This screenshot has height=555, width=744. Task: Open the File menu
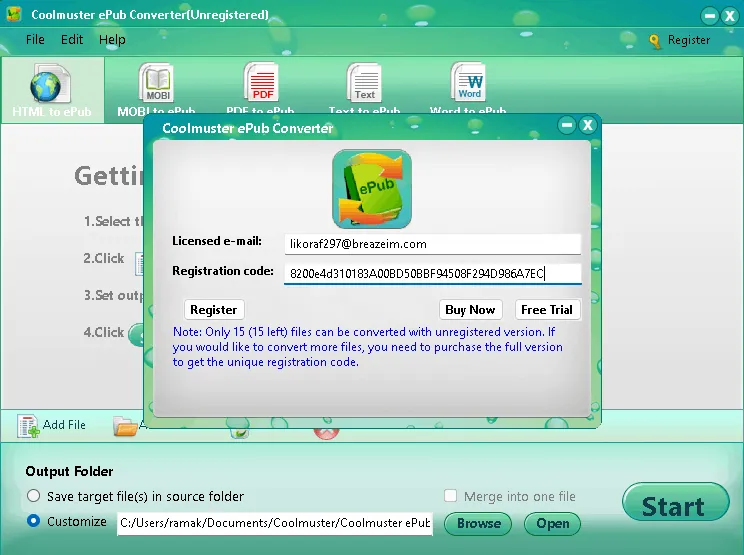click(x=35, y=40)
